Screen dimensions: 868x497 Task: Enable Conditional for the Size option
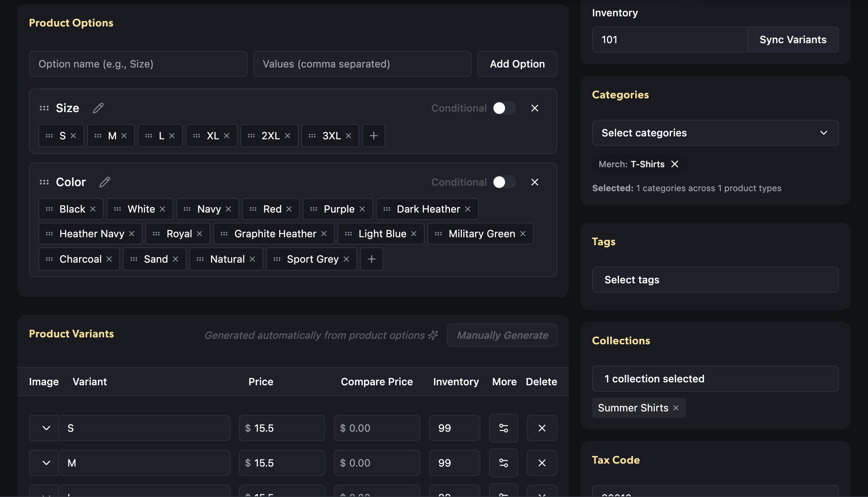504,108
